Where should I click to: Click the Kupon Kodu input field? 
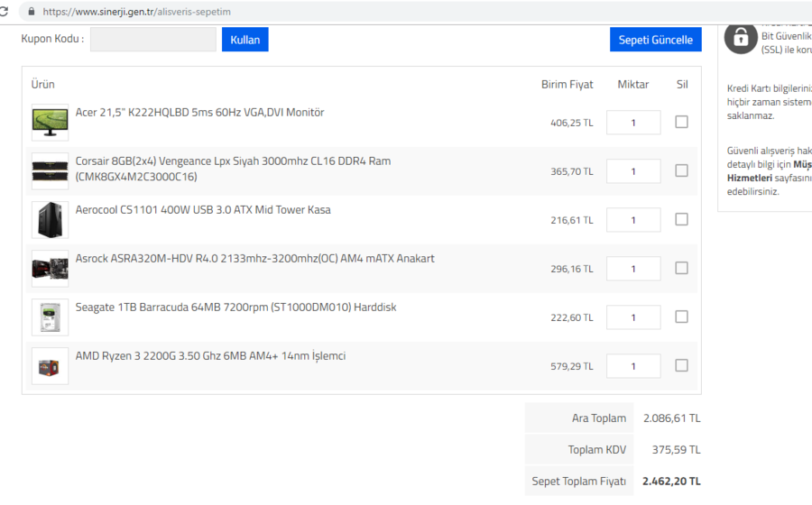click(153, 40)
